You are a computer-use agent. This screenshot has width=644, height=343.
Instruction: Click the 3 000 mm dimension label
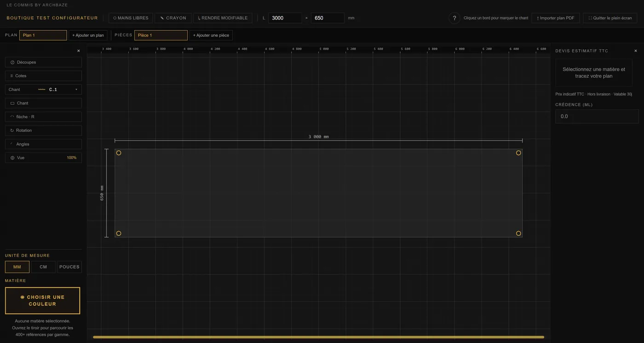(x=318, y=137)
